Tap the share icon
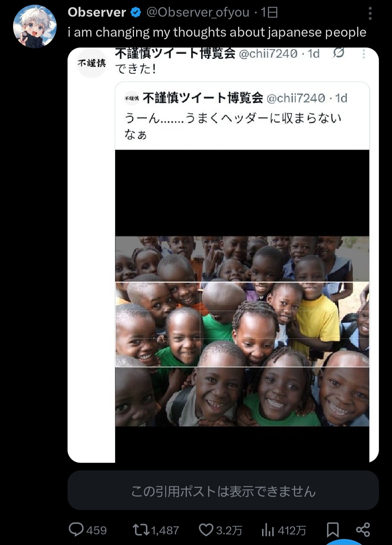The width and height of the screenshot is (392, 545). (363, 530)
